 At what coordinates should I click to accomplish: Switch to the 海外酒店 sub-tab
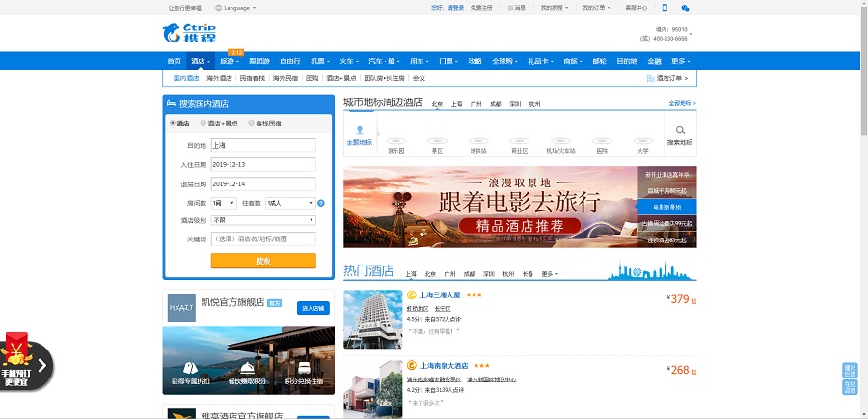pos(219,78)
